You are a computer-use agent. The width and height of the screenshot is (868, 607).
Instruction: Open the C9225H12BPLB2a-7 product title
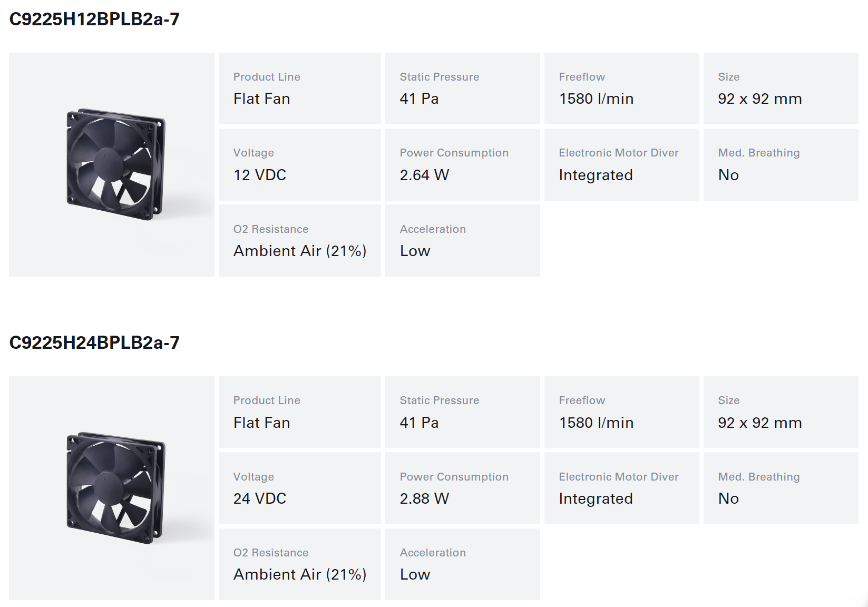click(94, 19)
